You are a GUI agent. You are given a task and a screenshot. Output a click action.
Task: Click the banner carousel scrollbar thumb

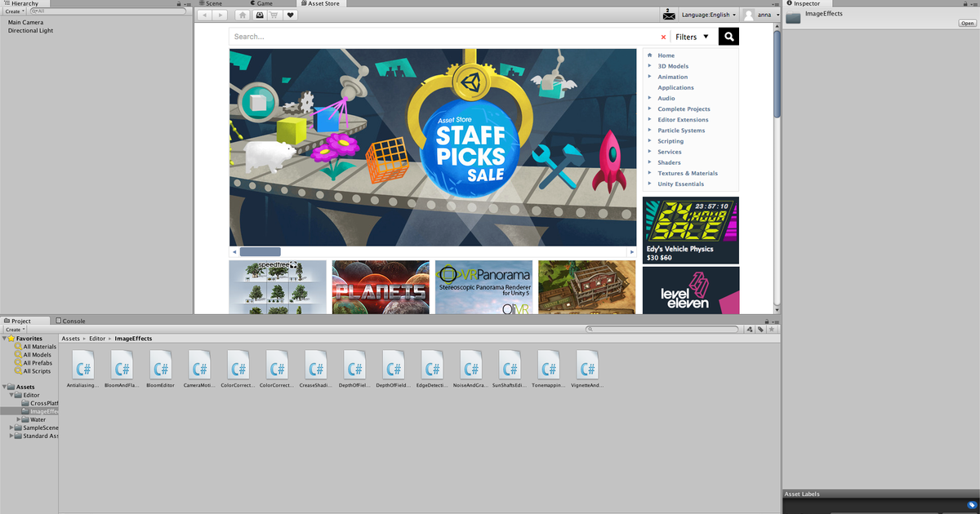[260, 251]
